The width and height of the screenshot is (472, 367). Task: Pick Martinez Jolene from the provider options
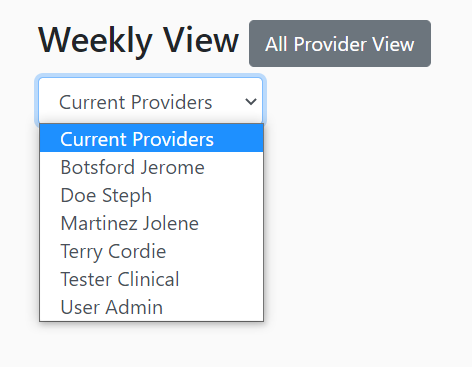[151, 223]
